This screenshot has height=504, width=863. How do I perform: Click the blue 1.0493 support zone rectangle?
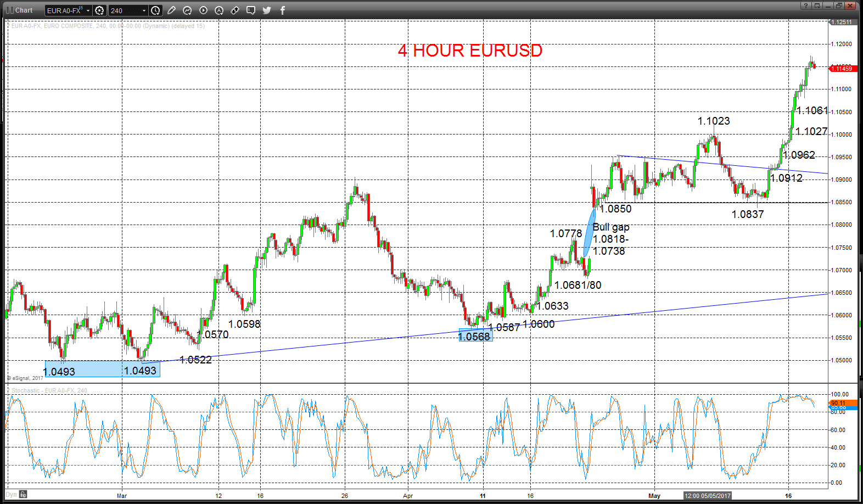point(102,368)
